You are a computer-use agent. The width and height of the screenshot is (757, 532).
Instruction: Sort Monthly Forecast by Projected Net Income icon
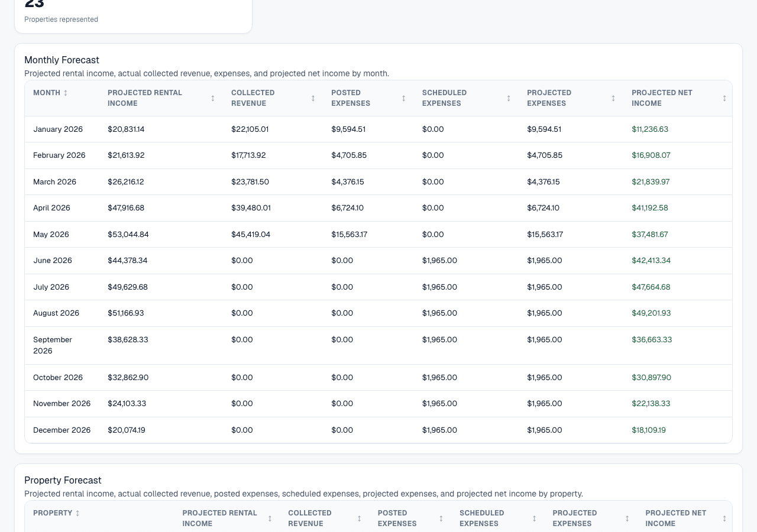pos(724,98)
